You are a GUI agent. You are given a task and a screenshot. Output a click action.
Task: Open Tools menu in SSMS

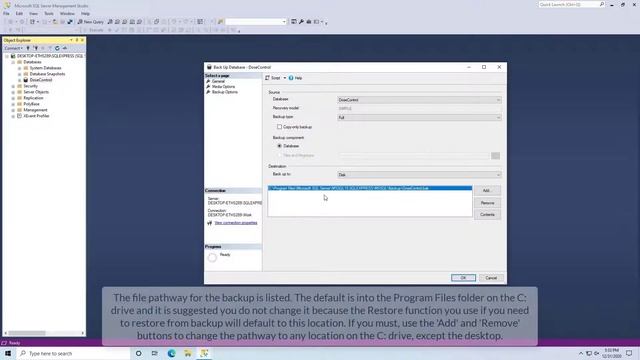[49, 13]
